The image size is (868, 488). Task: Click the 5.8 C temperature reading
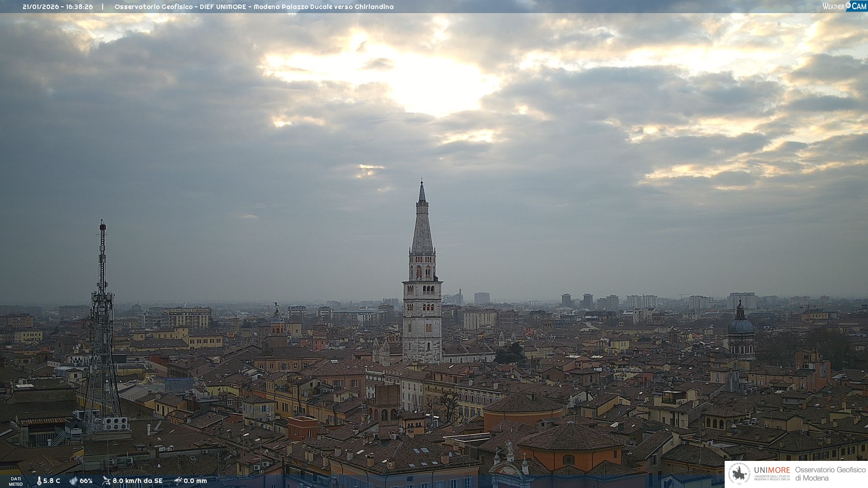(52, 481)
